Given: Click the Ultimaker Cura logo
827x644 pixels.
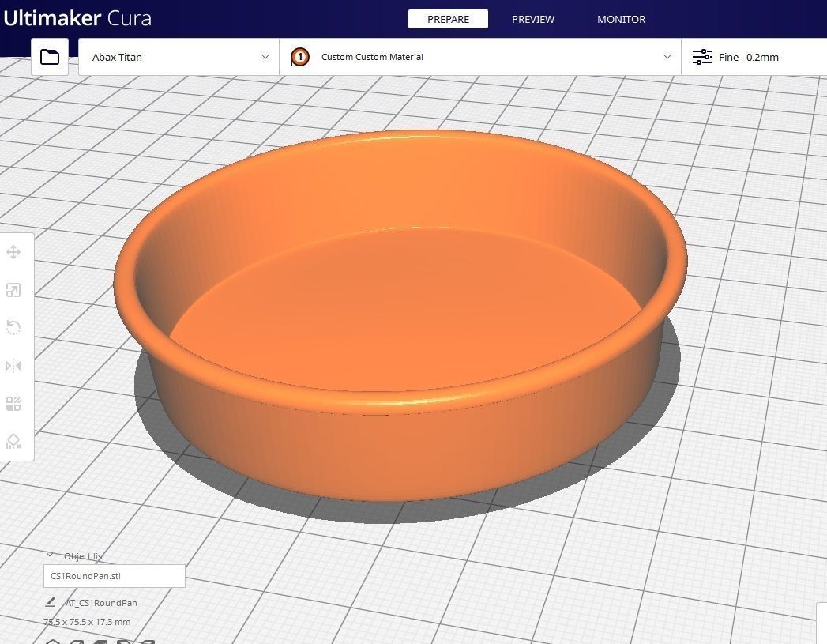Looking at the screenshot, I should coord(77,18).
